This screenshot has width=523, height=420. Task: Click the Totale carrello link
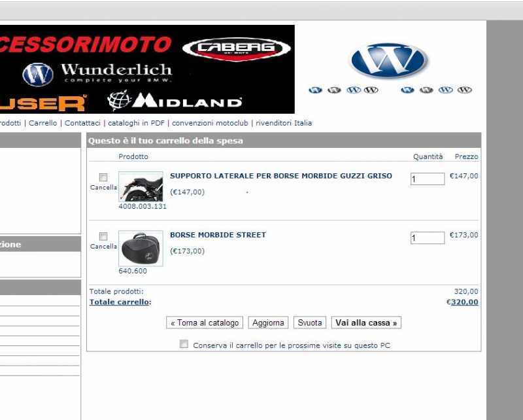click(119, 302)
